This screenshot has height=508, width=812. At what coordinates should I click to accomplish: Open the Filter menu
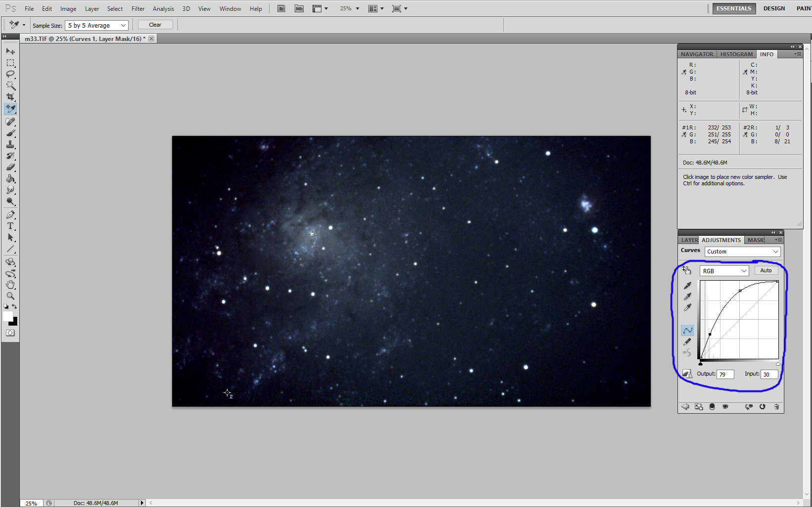tap(138, 9)
